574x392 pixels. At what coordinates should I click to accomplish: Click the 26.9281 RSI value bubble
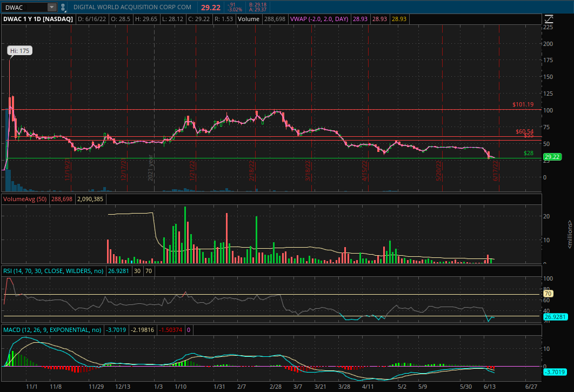tap(555, 317)
